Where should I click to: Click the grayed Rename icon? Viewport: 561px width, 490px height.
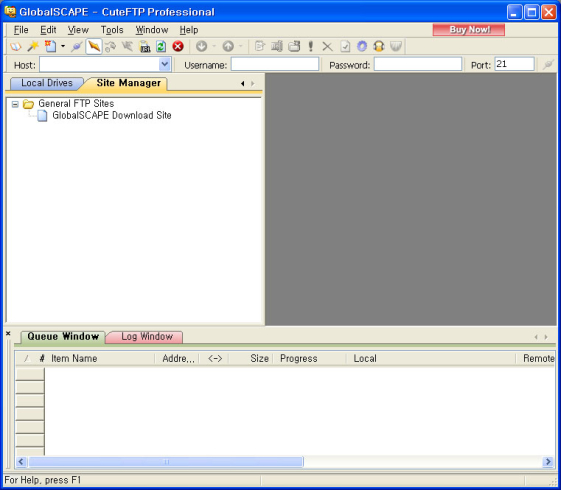click(277, 46)
